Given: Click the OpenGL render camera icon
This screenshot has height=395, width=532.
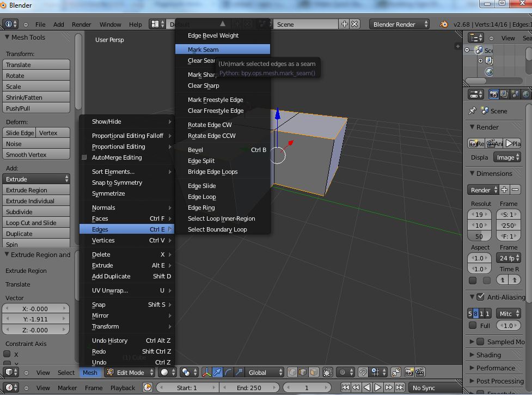Looking at the screenshot, I should pyautogui.click(x=409, y=372).
